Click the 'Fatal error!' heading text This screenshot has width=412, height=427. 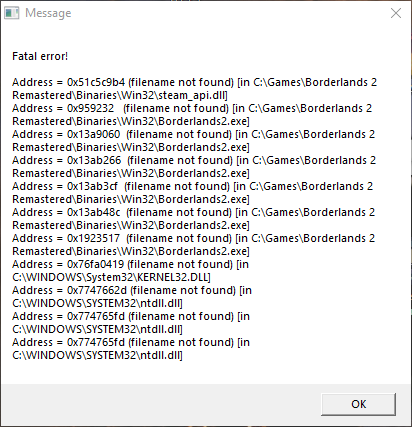click(x=40, y=56)
